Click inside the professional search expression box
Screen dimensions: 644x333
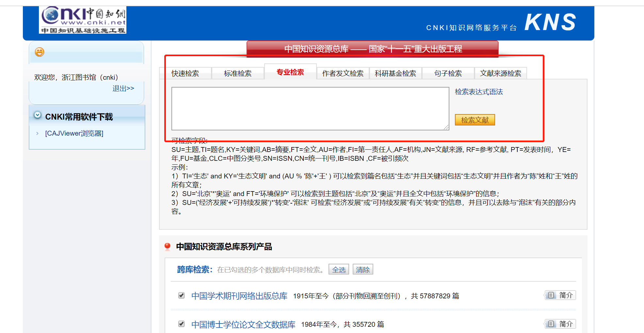point(310,108)
